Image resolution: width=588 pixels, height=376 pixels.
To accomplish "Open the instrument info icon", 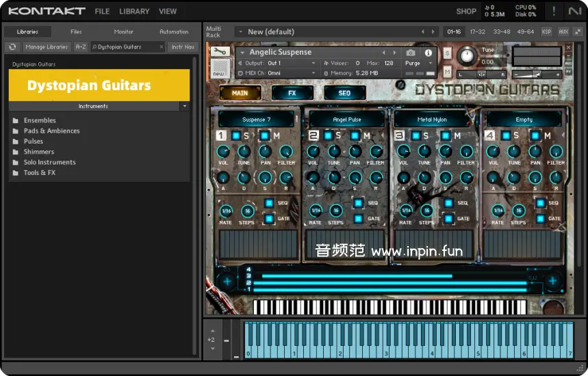I will 429,53.
